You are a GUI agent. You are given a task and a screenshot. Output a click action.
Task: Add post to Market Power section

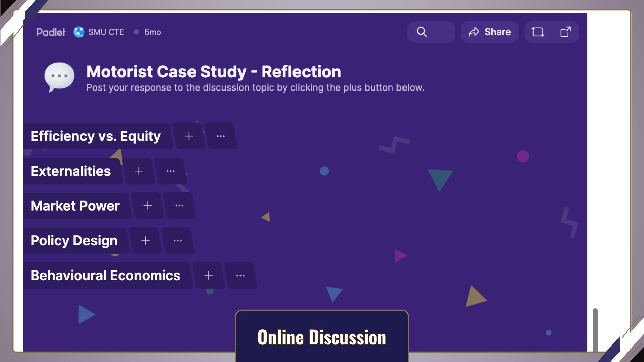(x=148, y=206)
